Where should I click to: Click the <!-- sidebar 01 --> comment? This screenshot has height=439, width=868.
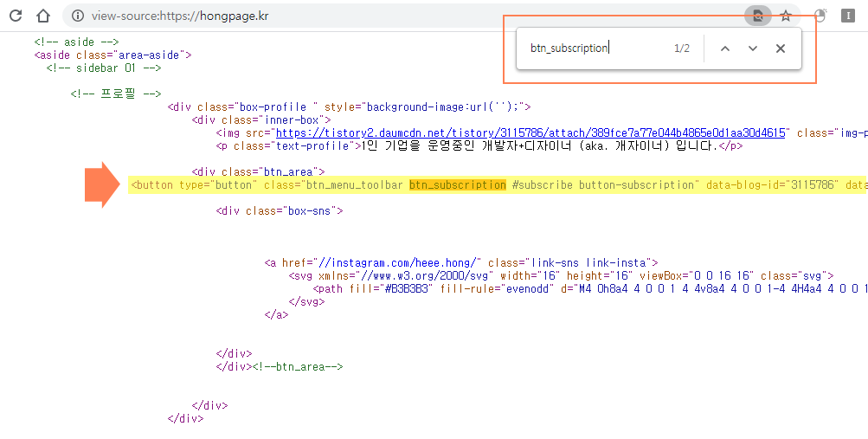(x=104, y=68)
